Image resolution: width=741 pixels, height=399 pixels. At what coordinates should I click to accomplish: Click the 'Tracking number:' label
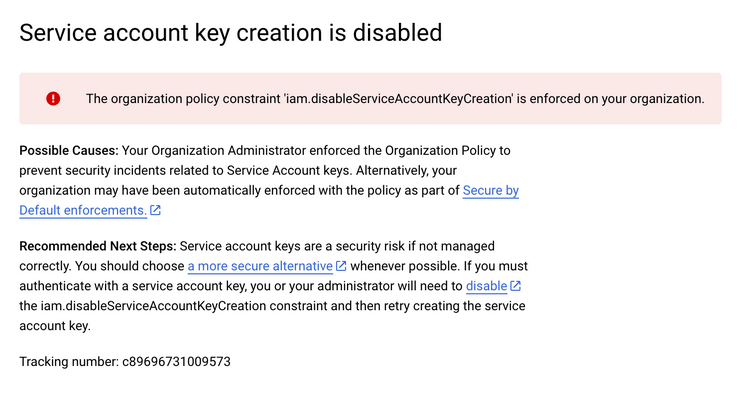click(x=69, y=362)
